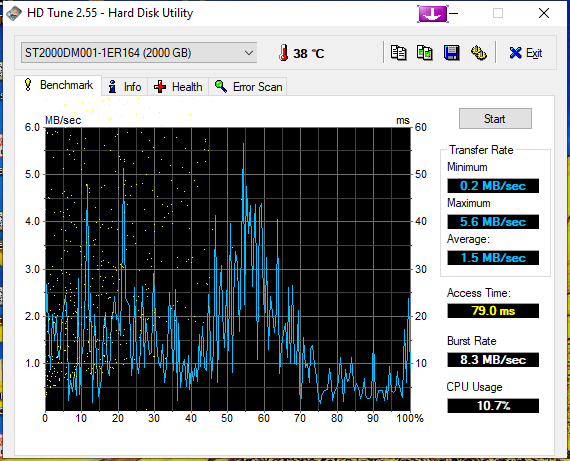Open options wrench icon

(x=478, y=53)
